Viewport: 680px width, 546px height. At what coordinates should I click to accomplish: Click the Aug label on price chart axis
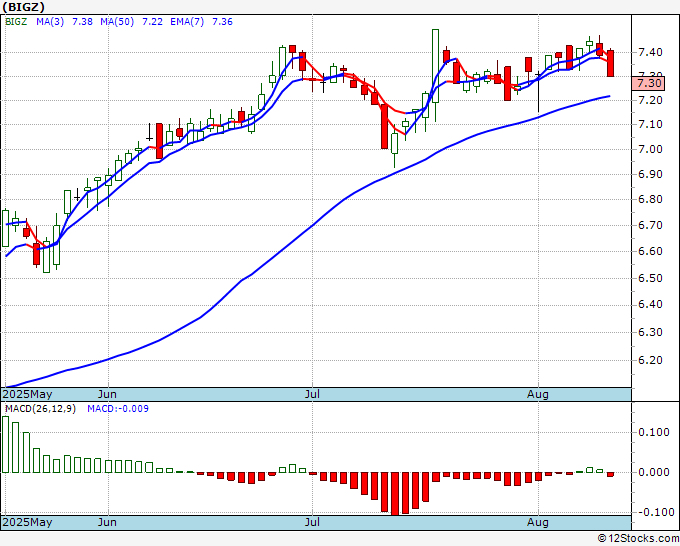[538, 394]
